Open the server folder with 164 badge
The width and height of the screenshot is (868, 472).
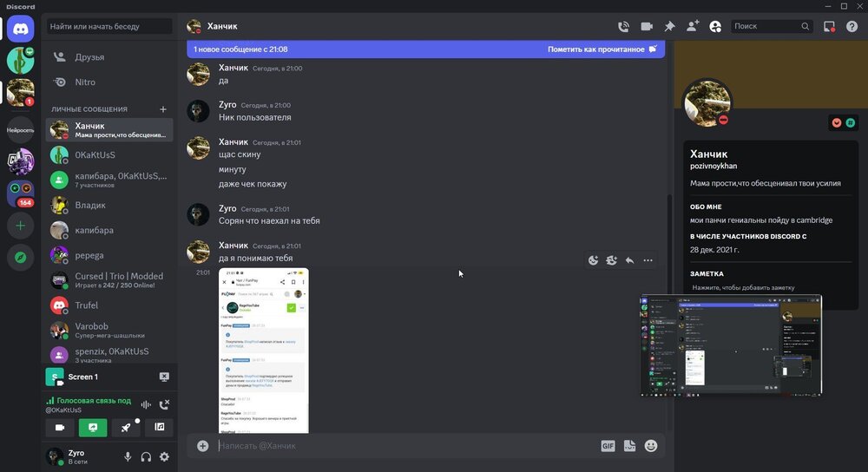[x=21, y=194]
